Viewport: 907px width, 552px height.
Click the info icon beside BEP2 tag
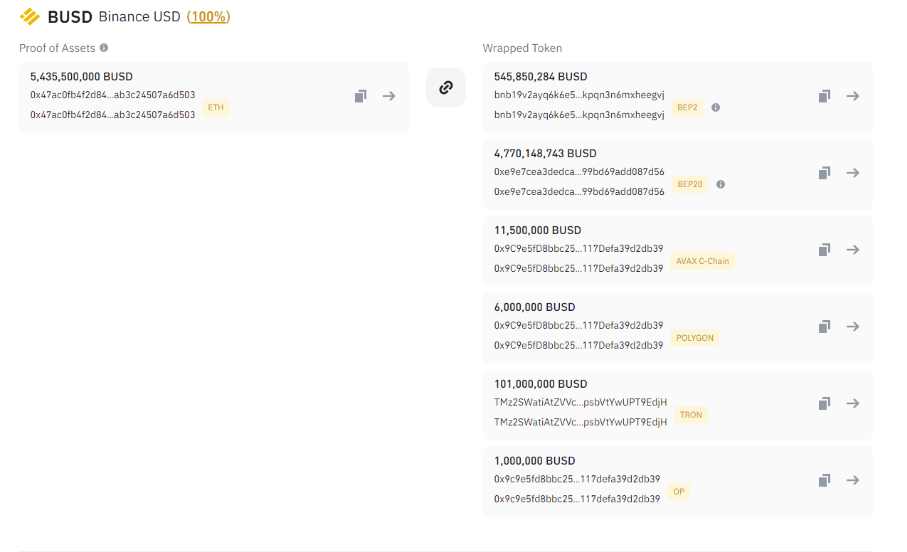click(716, 107)
